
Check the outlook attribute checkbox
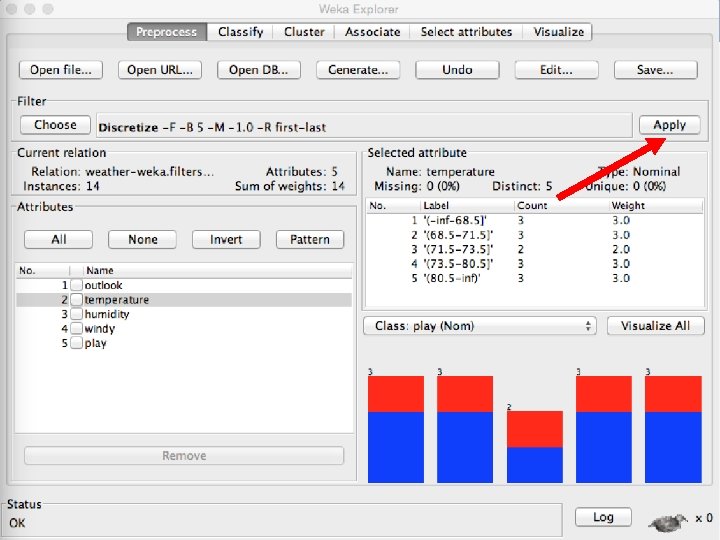pos(77,285)
